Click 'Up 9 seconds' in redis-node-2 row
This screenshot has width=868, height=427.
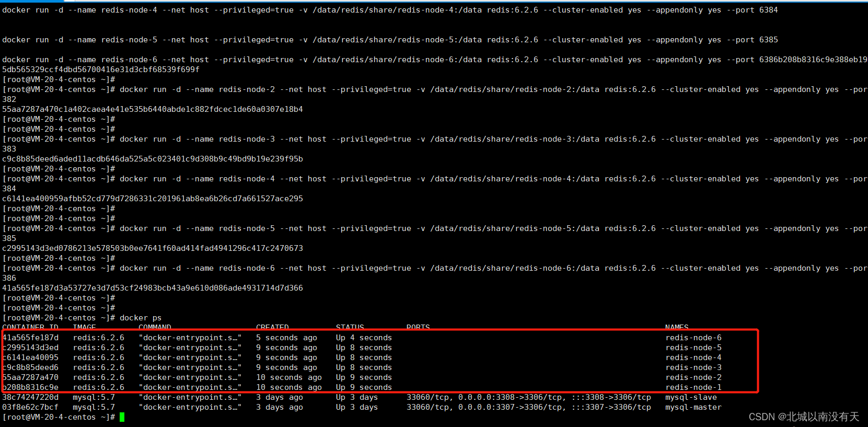point(364,377)
